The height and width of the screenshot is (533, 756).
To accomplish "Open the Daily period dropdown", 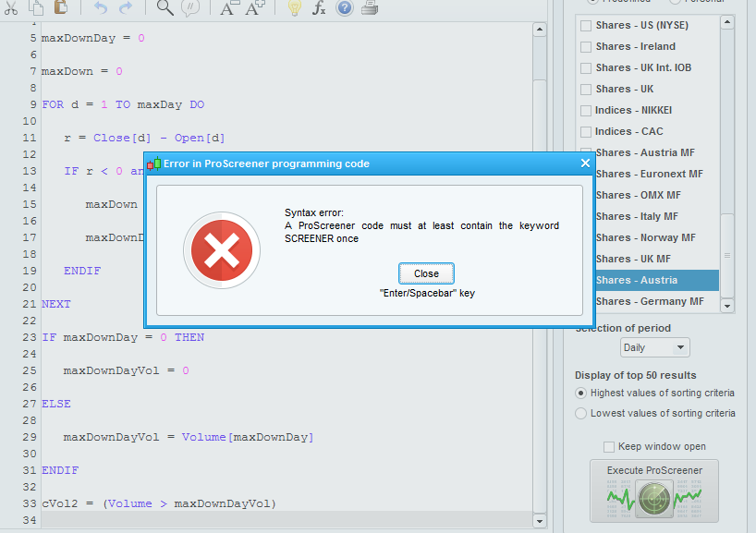I will (654, 347).
